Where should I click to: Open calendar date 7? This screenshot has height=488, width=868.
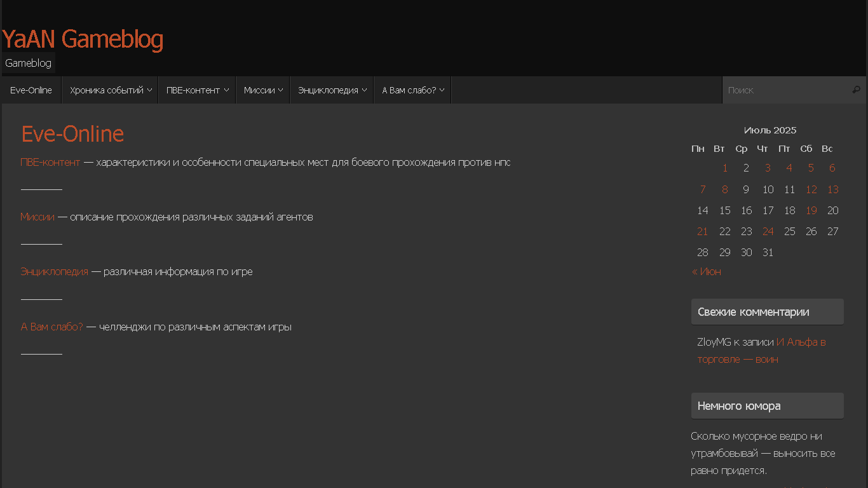point(703,189)
